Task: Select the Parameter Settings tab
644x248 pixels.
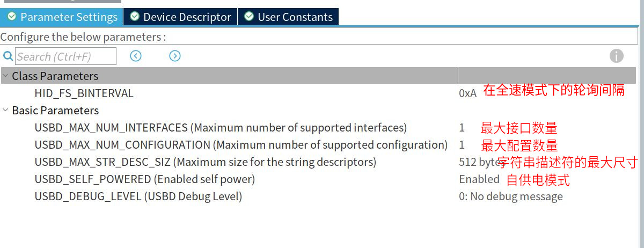Action: click(x=62, y=17)
